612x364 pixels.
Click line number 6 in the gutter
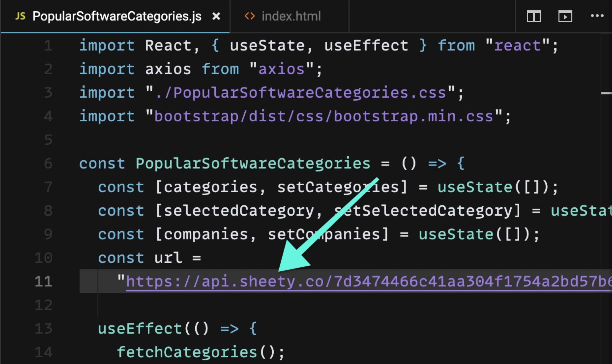point(48,164)
